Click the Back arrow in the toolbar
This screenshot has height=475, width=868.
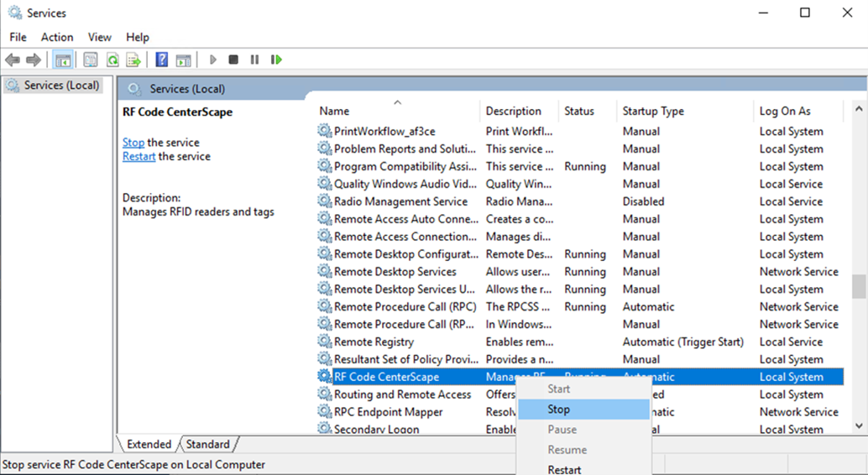[x=13, y=60]
